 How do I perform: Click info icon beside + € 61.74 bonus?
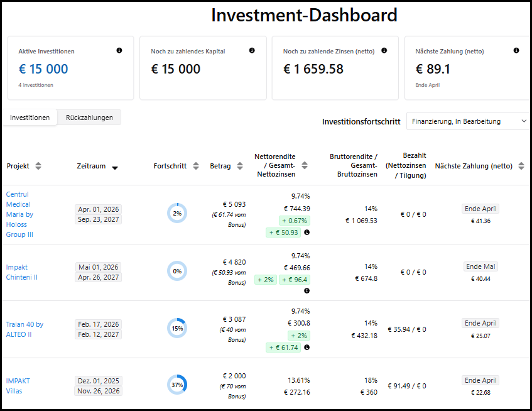click(x=307, y=348)
